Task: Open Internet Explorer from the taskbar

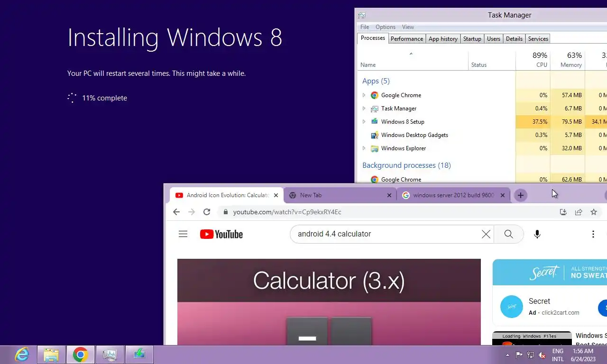Action: [x=22, y=355]
